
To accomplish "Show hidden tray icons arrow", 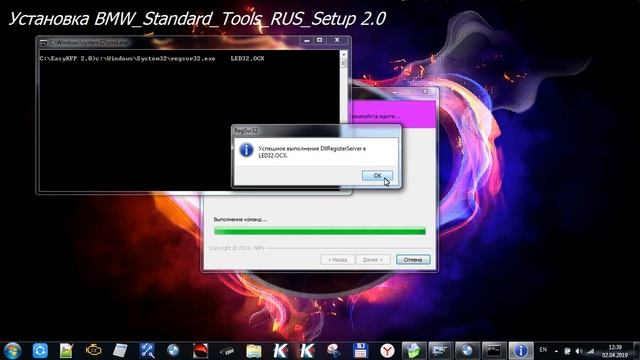I will tap(556, 351).
